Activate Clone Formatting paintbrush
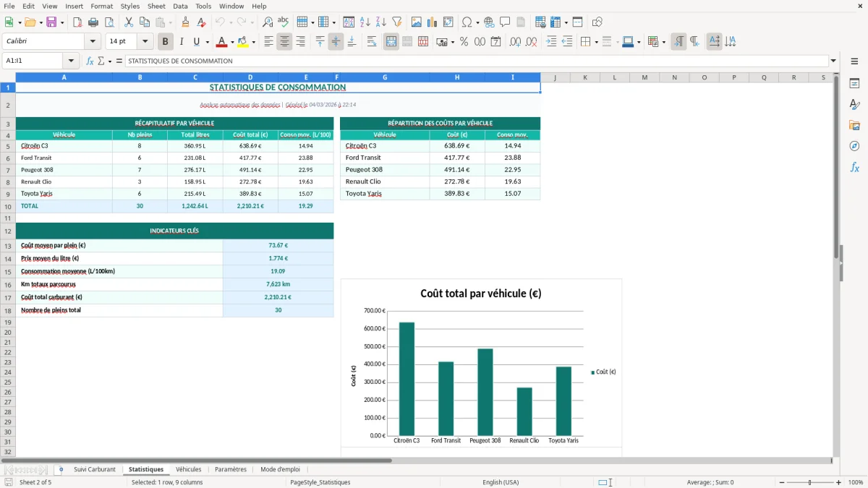This screenshot has width=868, height=488. click(185, 22)
